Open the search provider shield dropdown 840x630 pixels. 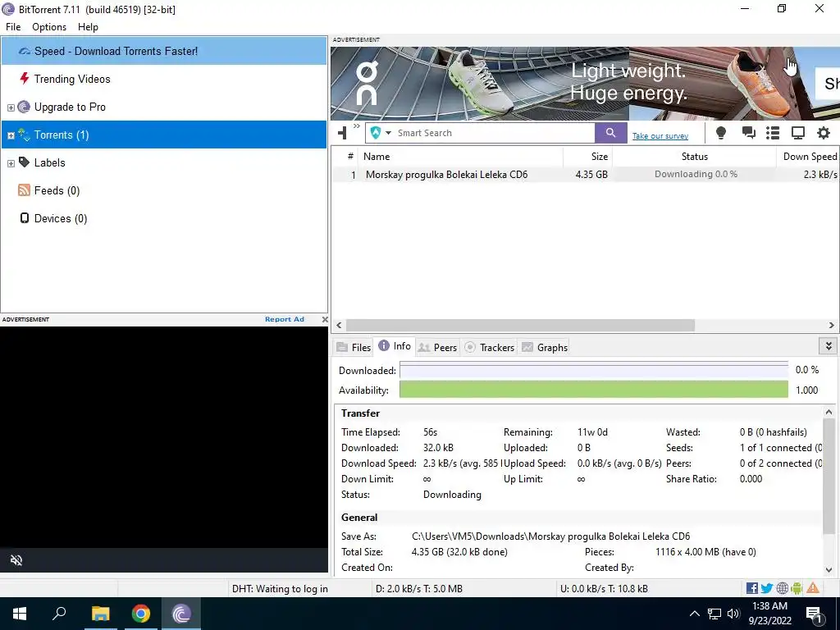(x=381, y=133)
